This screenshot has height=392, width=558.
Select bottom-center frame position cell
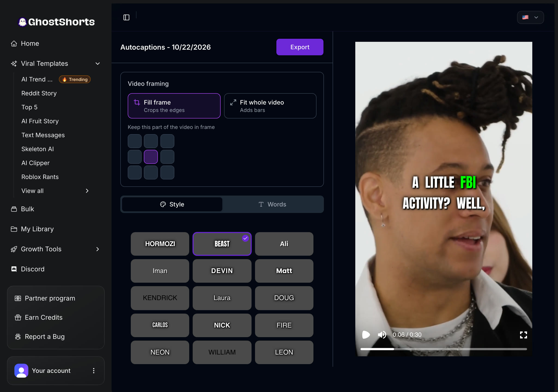(x=151, y=173)
